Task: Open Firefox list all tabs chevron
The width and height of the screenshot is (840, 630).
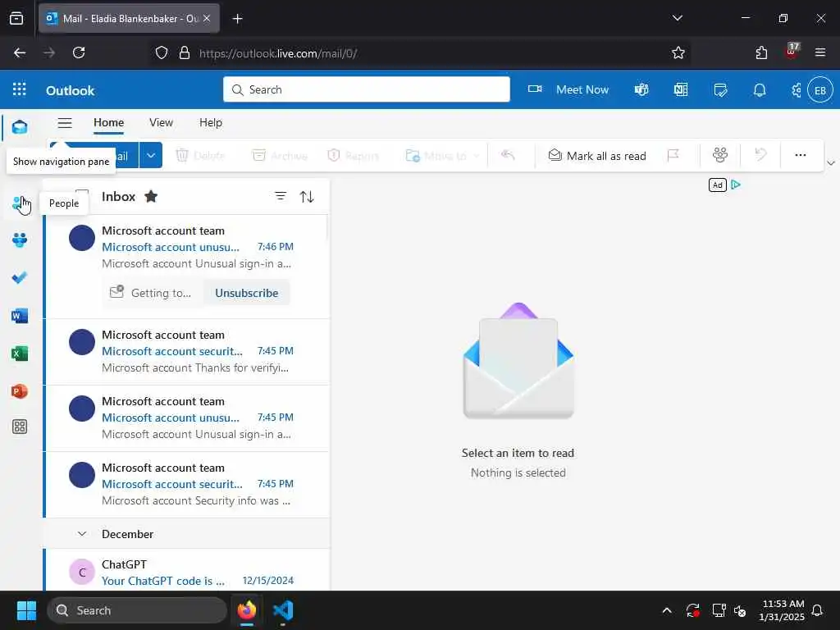Action: (677, 18)
